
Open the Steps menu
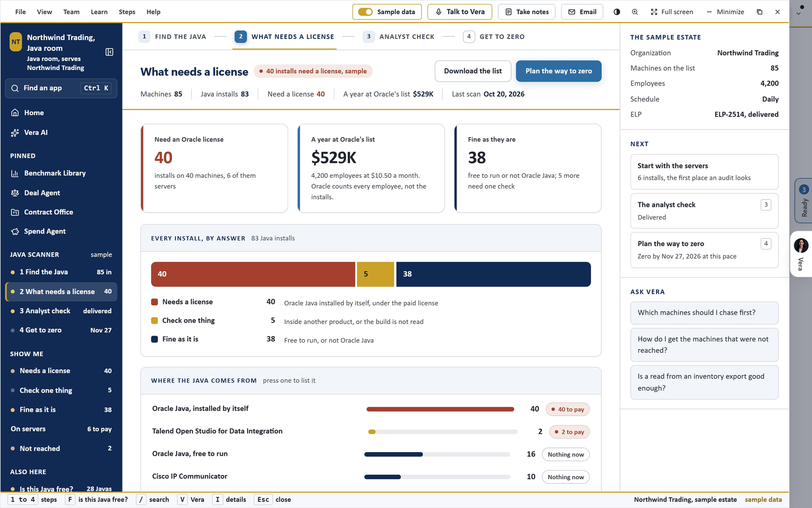[x=127, y=12]
